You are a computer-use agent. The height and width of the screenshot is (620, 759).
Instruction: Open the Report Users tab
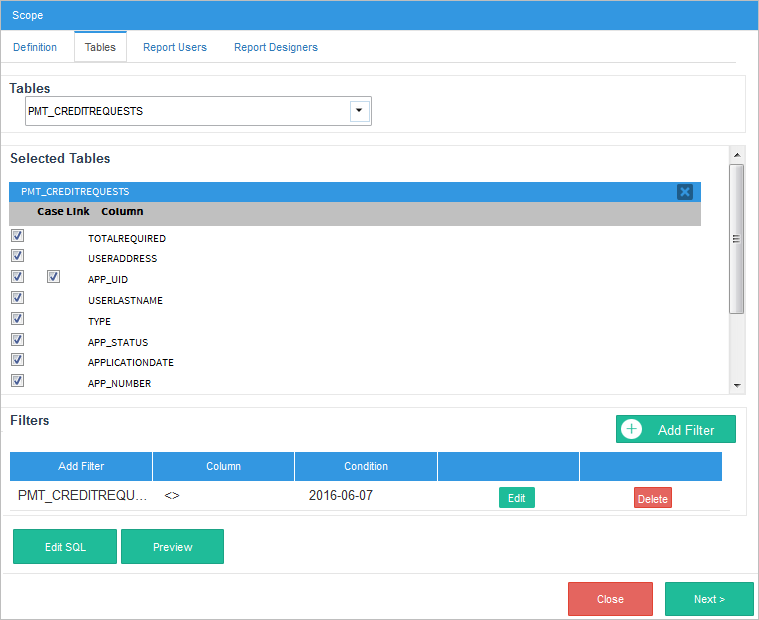(175, 47)
